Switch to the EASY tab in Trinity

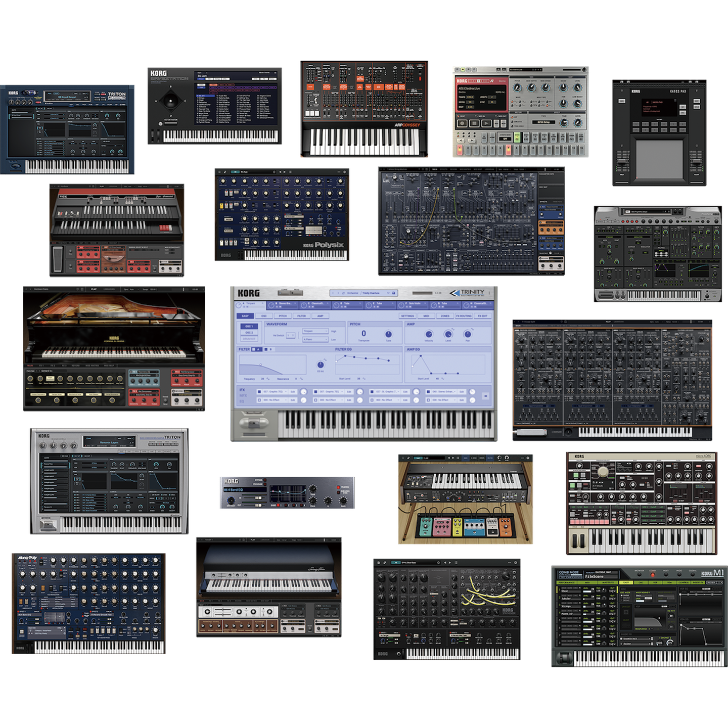click(245, 316)
